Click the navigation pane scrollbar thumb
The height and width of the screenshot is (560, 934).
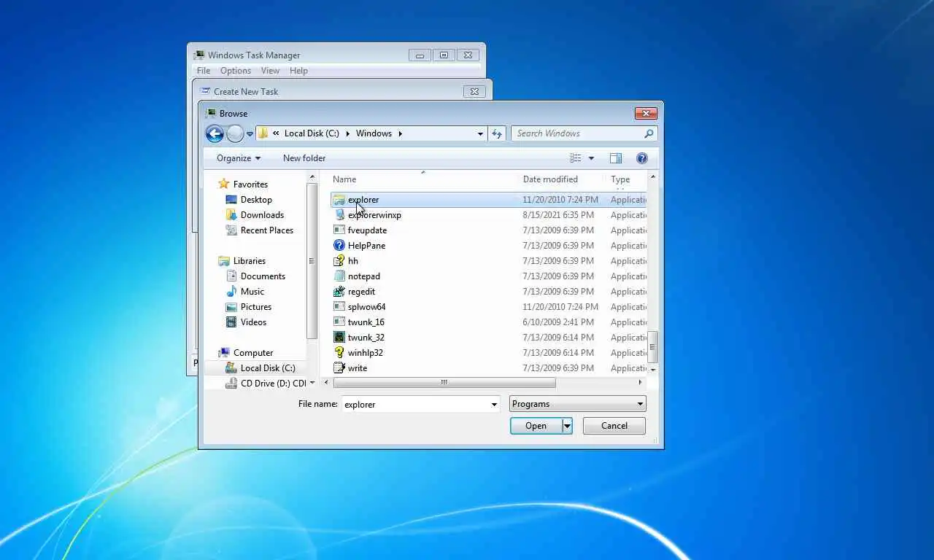[x=312, y=262]
